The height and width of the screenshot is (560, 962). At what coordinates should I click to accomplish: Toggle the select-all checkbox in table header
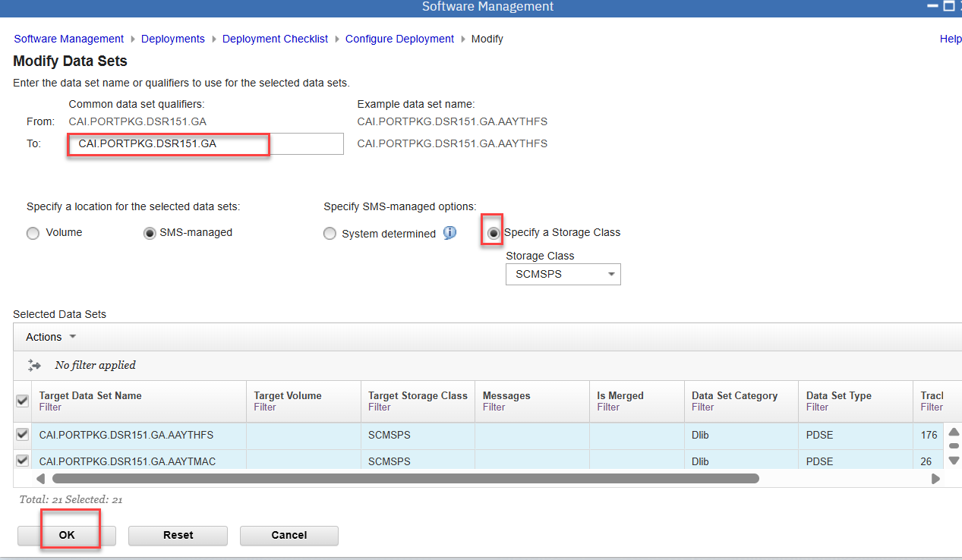click(x=23, y=401)
